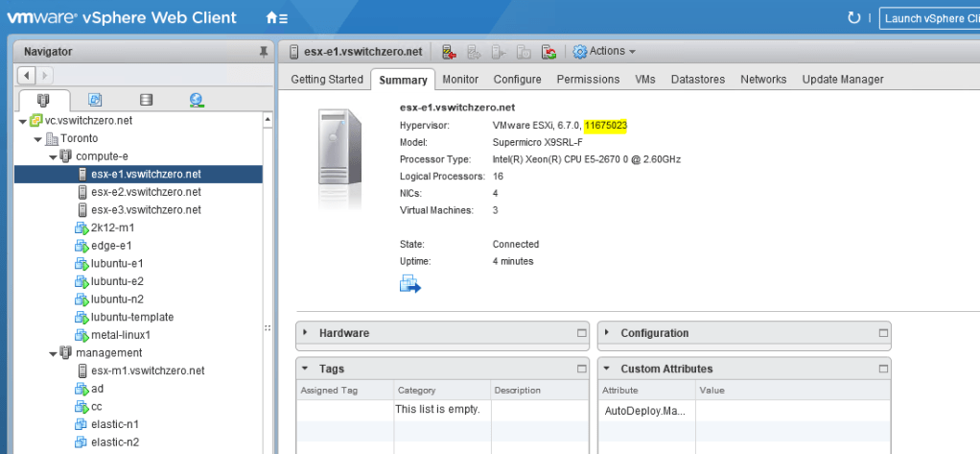Open the Home menu icon in header
The height and width of the screenshot is (454, 980).
[x=276, y=18]
